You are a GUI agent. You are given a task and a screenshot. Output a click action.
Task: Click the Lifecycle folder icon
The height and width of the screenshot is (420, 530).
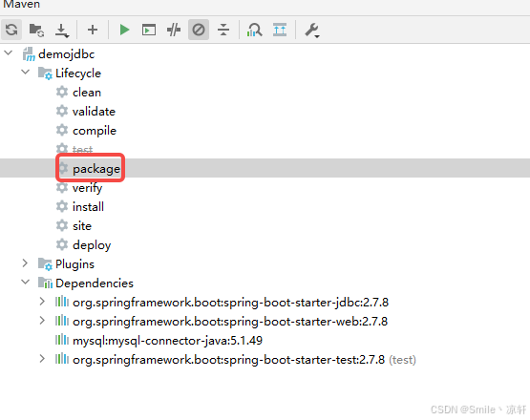pyautogui.click(x=45, y=73)
